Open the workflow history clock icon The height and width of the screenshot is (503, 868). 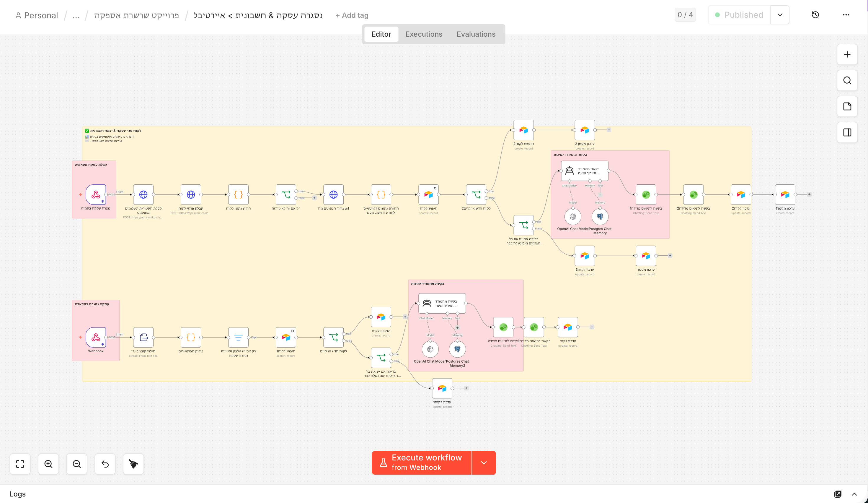coord(815,15)
